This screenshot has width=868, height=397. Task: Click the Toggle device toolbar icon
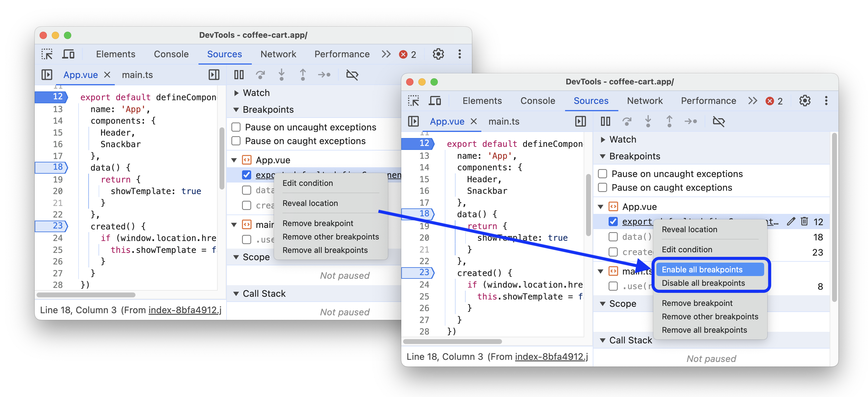pyautogui.click(x=68, y=54)
